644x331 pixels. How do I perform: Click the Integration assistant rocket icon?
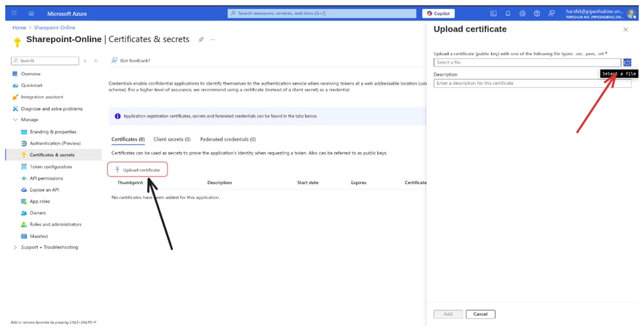click(15, 97)
